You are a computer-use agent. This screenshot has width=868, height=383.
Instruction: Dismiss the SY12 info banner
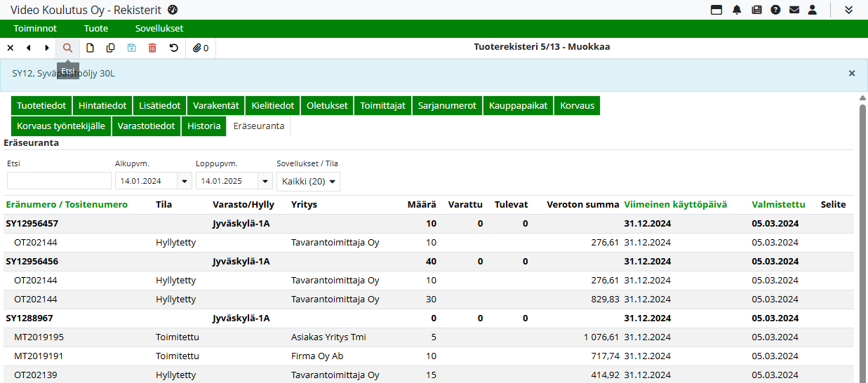851,73
